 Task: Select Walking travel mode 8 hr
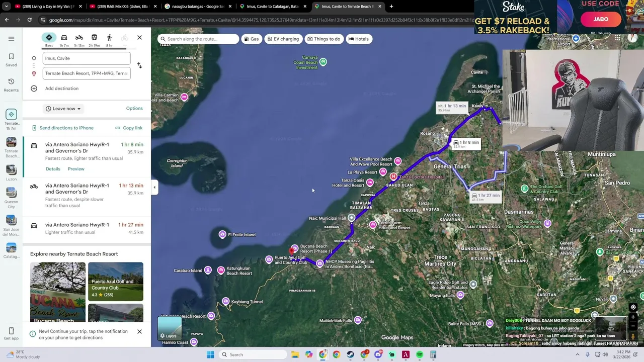pos(109,40)
